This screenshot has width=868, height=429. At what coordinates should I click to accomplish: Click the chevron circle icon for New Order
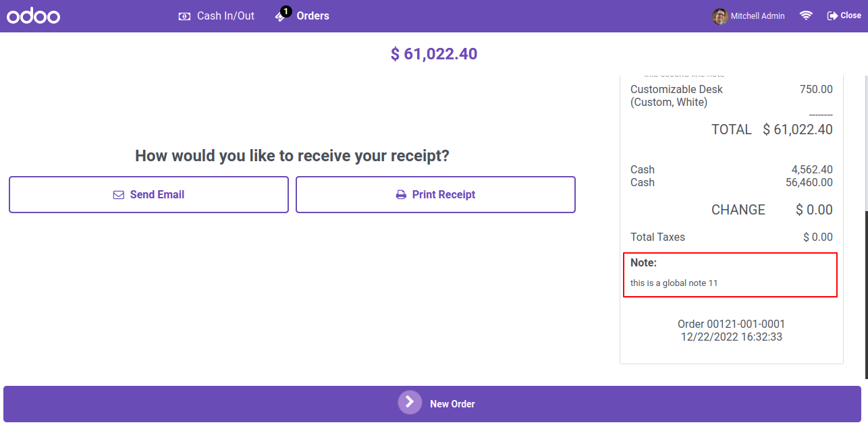pyautogui.click(x=410, y=402)
